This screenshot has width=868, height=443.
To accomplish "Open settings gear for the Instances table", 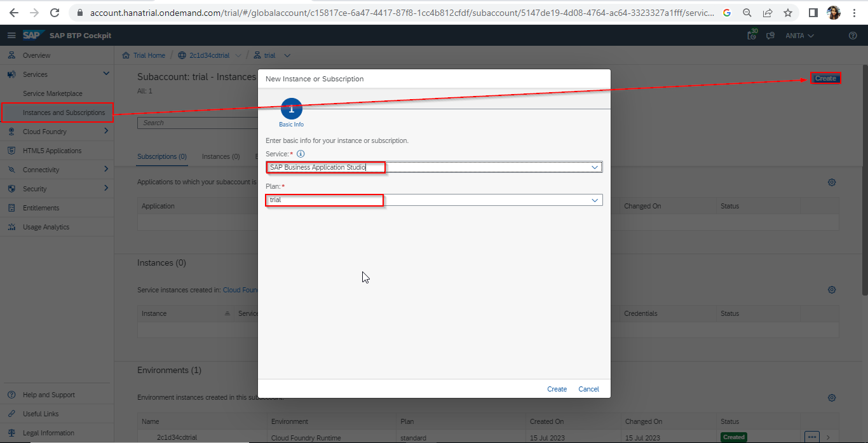I will pos(831,290).
